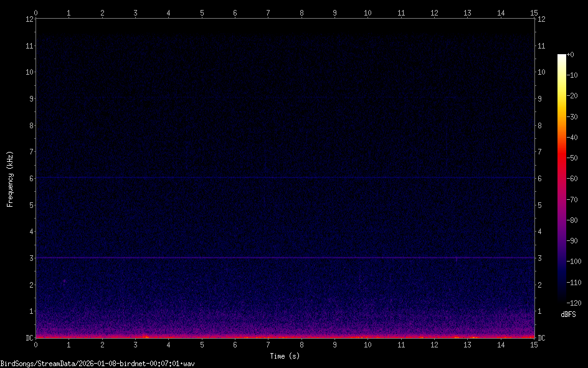588x368 pixels.
Task: Click the faint blip near 2 kHz at 1 second
Action: pyautogui.click(x=64, y=281)
